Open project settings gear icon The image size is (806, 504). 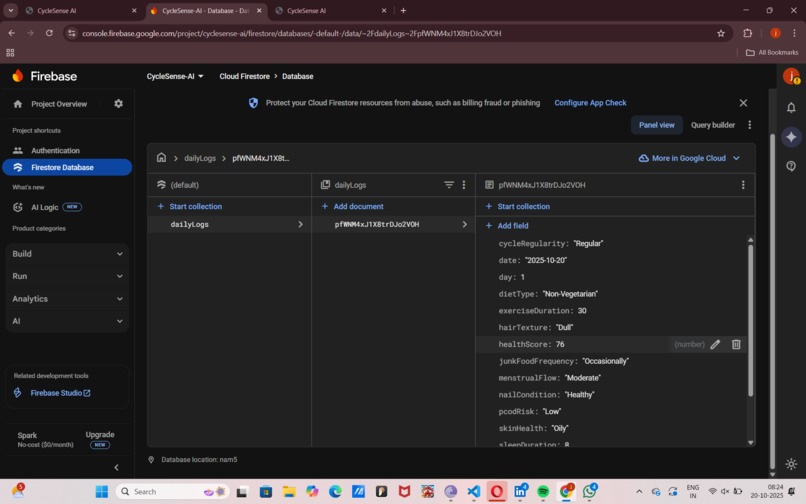click(118, 104)
